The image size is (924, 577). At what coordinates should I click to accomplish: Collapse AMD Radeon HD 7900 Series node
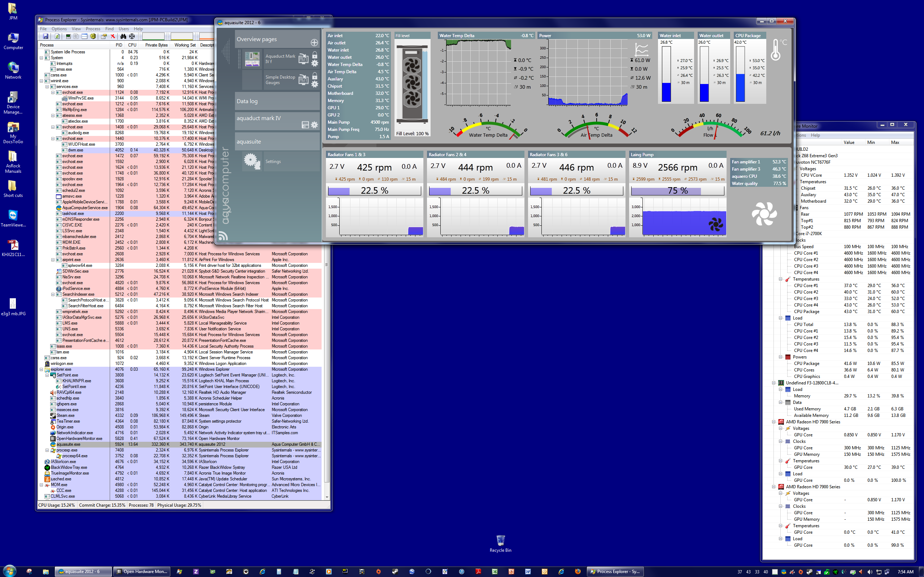(x=773, y=422)
